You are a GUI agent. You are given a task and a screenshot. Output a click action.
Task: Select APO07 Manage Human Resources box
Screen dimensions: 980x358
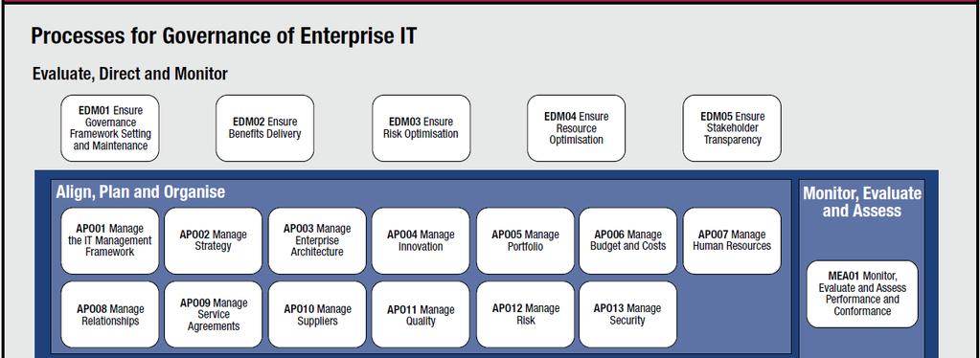tap(732, 240)
